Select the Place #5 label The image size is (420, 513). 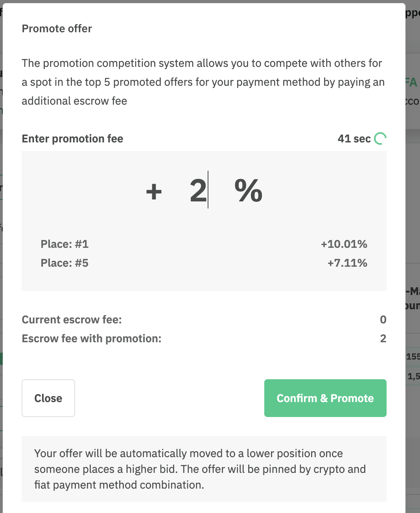tap(64, 263)
